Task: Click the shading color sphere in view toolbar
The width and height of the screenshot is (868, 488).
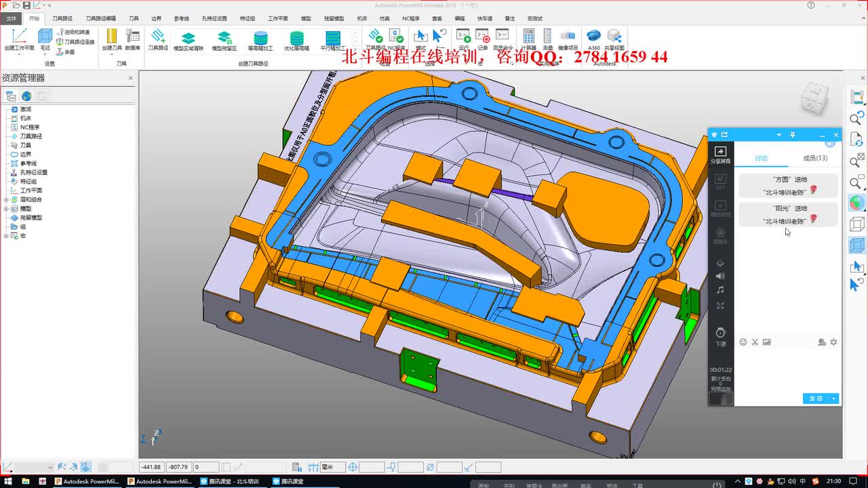Action: (x=857, y=203)
